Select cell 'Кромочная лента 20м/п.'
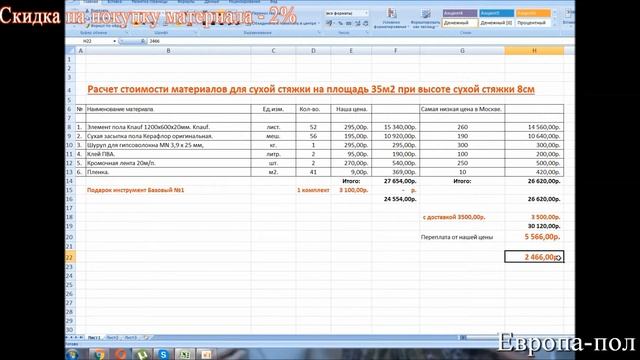This screenshot has height=360, width=640. tap(168, 163)
